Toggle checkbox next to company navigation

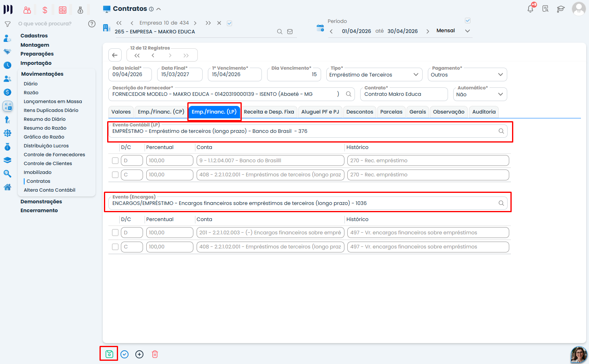[229, 23]
